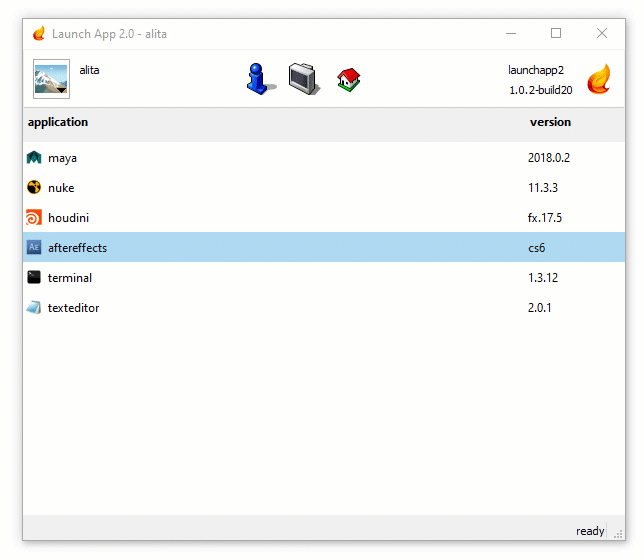Click the terminal black screen icon
Screen dimensions: 644x560
click(34, 277)
